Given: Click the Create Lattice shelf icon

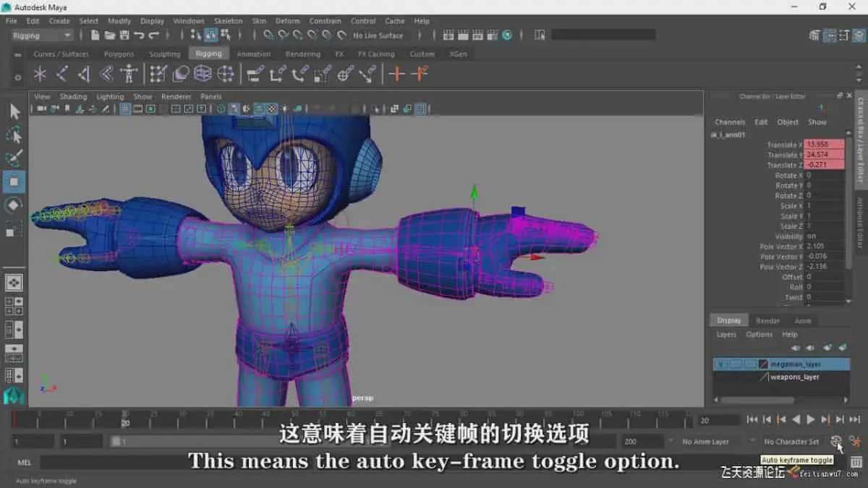Looking at the screenshot, I should click(203, 73).
